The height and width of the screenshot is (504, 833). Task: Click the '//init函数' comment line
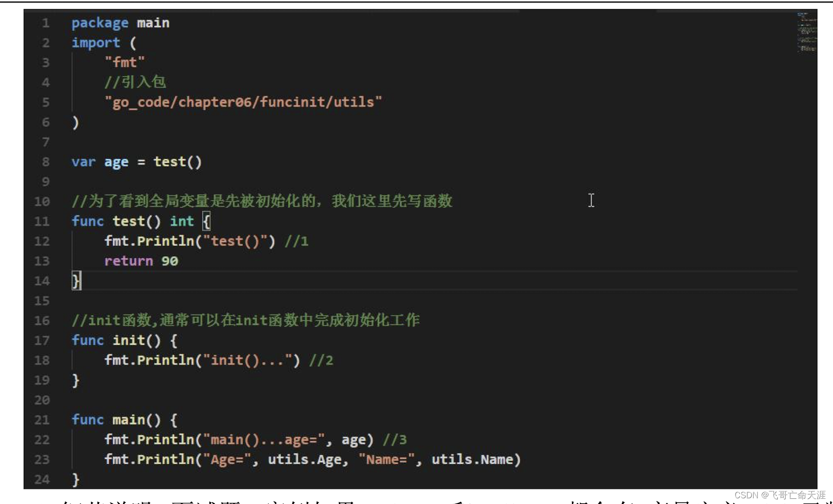245,320
